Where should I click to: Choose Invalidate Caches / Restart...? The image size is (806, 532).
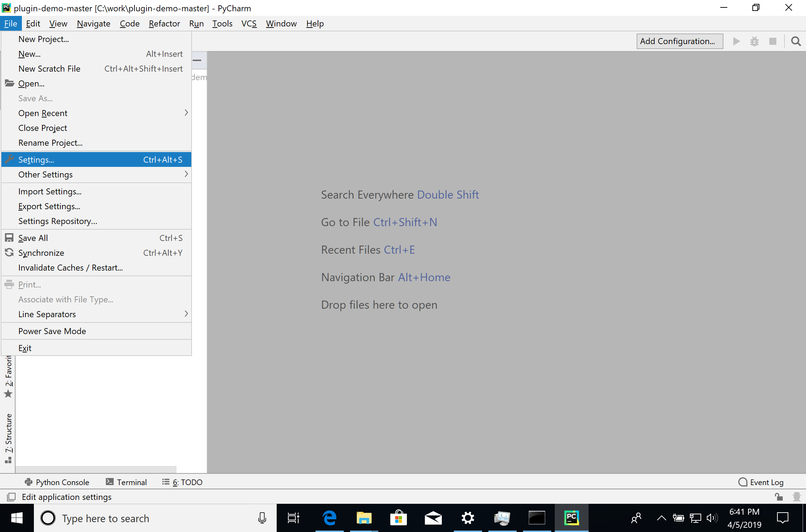(96, 268)
